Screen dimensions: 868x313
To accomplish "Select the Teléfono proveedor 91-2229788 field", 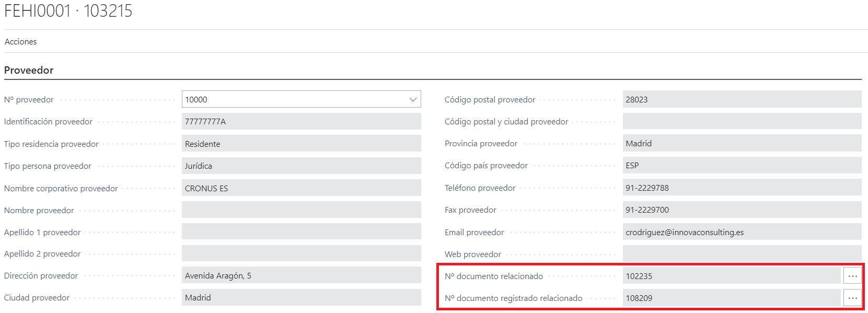I will click(x=742, y=188).
